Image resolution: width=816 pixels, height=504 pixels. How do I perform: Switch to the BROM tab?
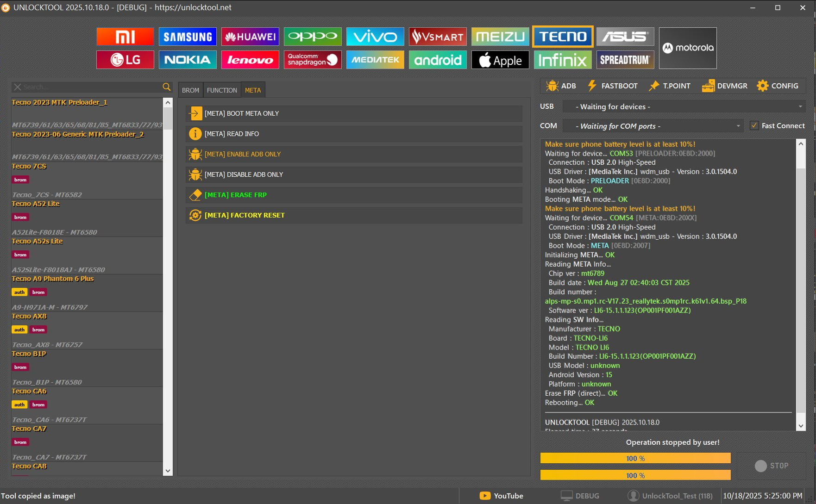tap(190, 90)
